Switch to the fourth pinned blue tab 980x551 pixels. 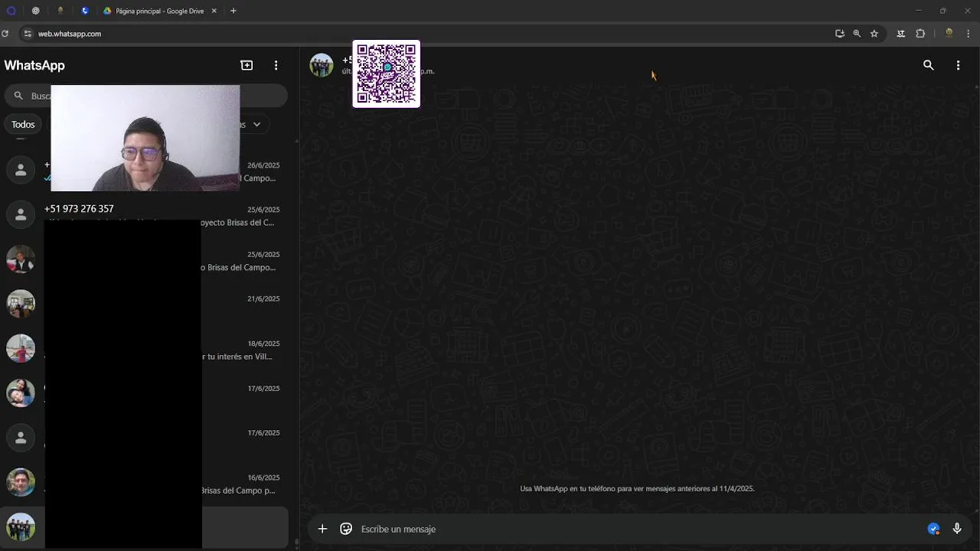pyautogui.click(x=85, y=11)
